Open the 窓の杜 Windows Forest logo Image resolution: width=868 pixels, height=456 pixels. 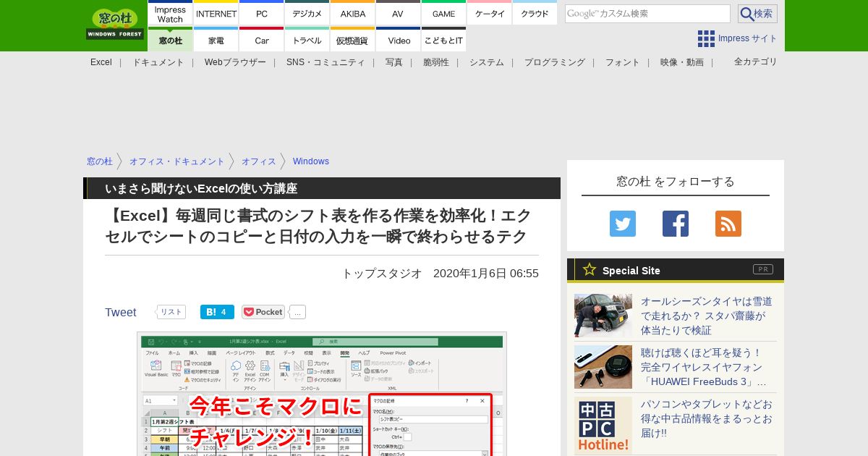(116, 24)
